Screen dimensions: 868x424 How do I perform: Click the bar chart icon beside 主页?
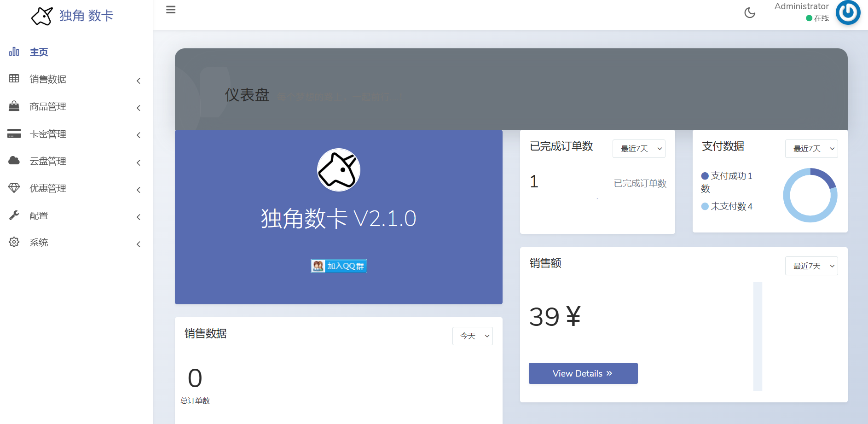point(14,52)
